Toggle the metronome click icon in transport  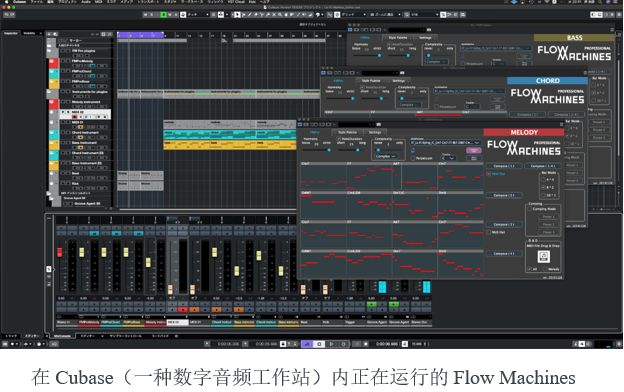(405, 344)
